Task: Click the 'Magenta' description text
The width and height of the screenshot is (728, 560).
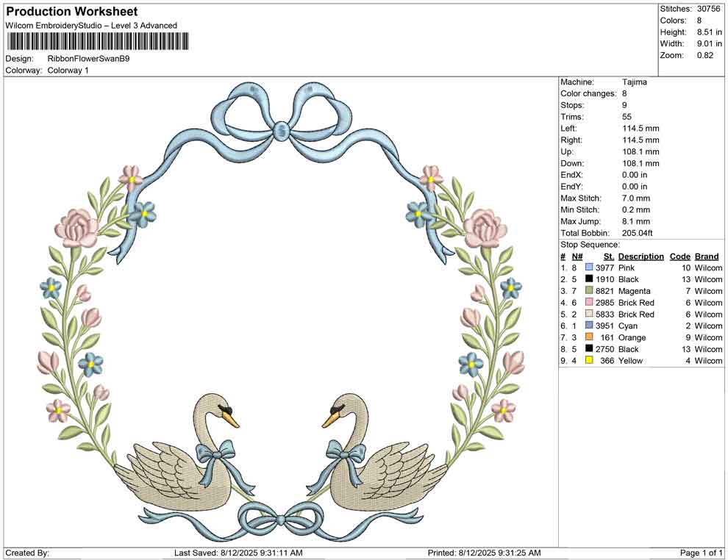Action: click(x=634, y=291)
